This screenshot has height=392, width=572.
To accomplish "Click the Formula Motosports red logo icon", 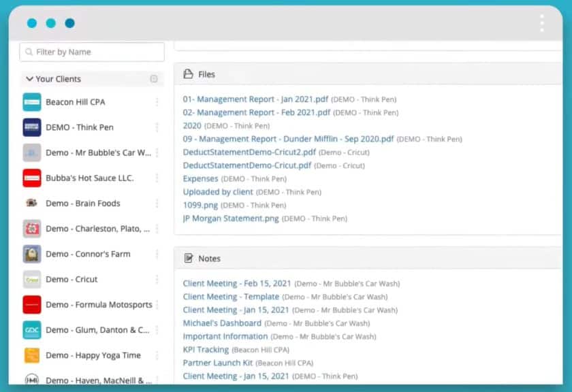I will click(x=32, y=304).
